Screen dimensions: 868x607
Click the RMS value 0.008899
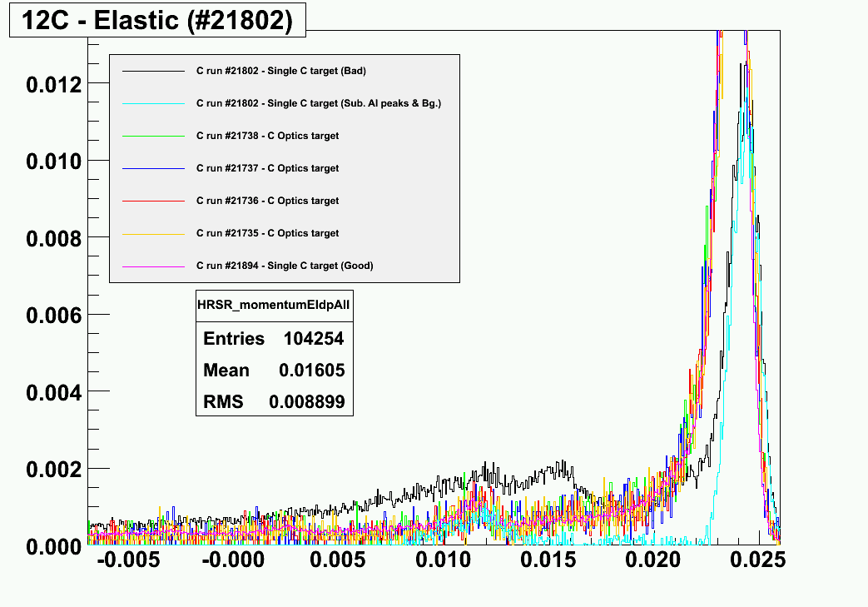tap(306, 402)
